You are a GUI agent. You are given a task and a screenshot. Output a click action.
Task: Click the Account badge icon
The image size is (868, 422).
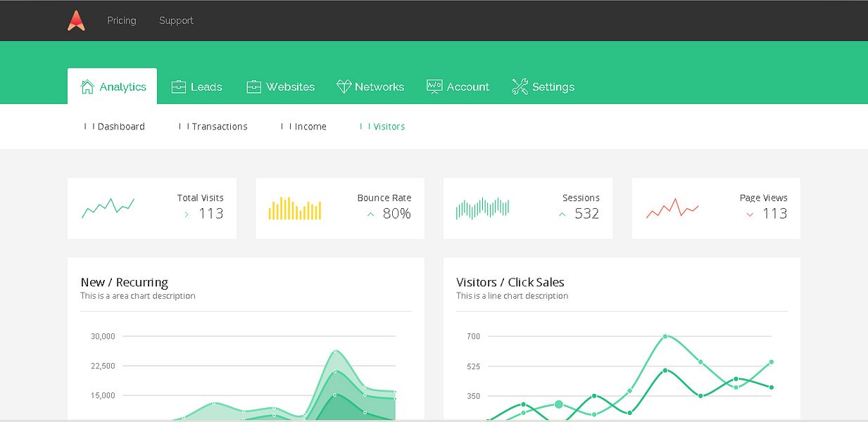tap(434, 86)
